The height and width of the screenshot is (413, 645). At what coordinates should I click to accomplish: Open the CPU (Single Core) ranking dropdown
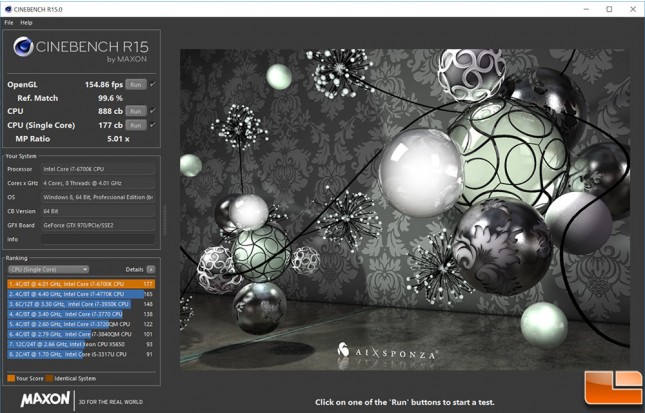(x=48, y=269)
